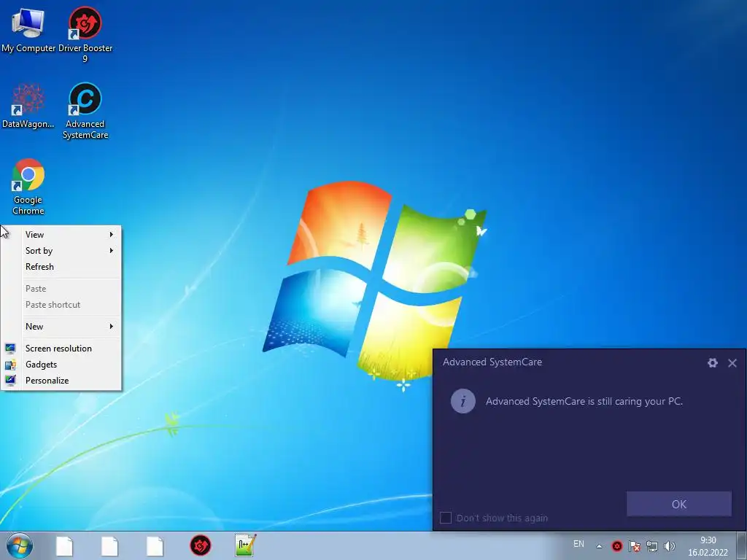
Task: Click the red Driver Booster tray icon
Action: point(617,545)
